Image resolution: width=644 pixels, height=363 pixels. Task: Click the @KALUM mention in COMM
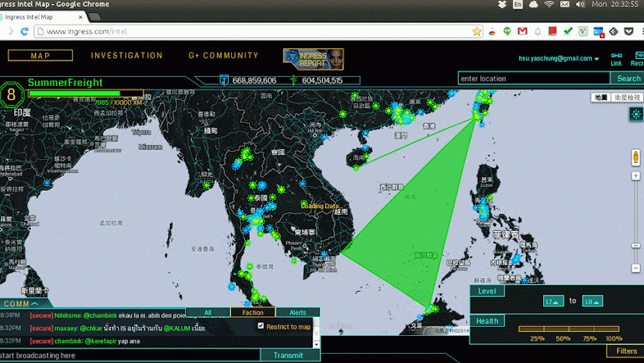coord(177,329)
